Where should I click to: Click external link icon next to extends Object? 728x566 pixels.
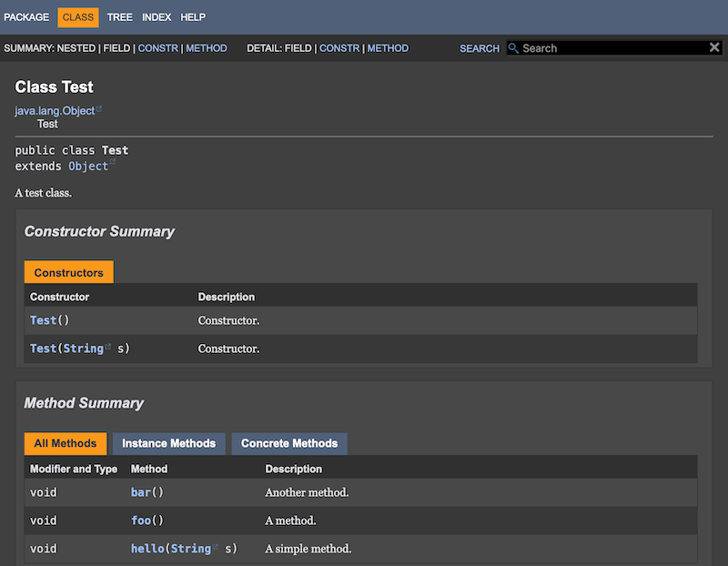pos(112,162)
